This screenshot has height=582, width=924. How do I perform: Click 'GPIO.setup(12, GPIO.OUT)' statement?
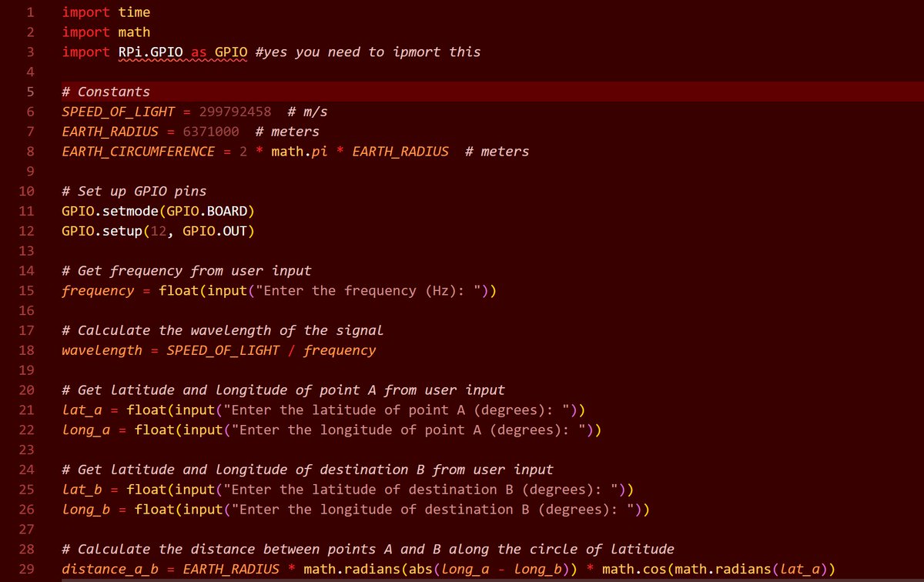(x=159, y=231)
